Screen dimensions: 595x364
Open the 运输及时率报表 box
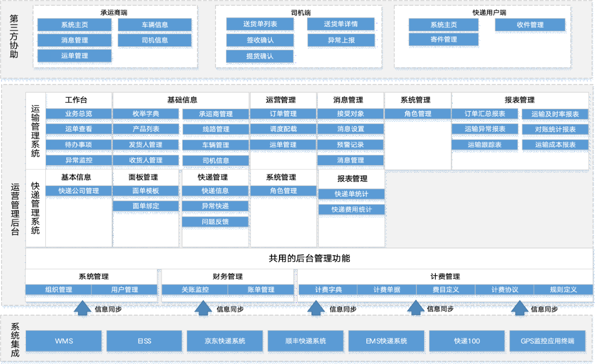[555, 114]
